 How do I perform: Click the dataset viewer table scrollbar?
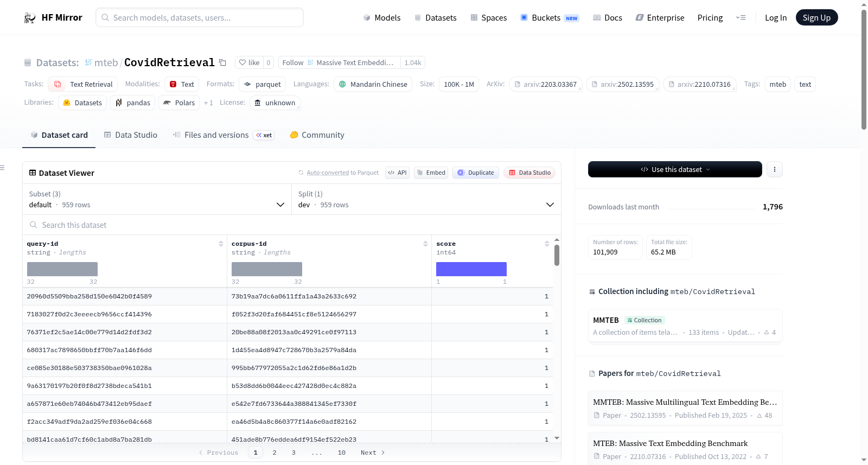557,255
